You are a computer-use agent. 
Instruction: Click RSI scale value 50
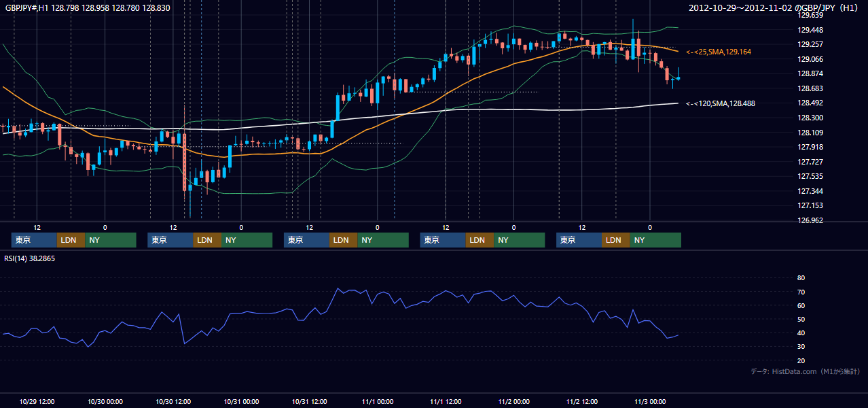point(801,319)
